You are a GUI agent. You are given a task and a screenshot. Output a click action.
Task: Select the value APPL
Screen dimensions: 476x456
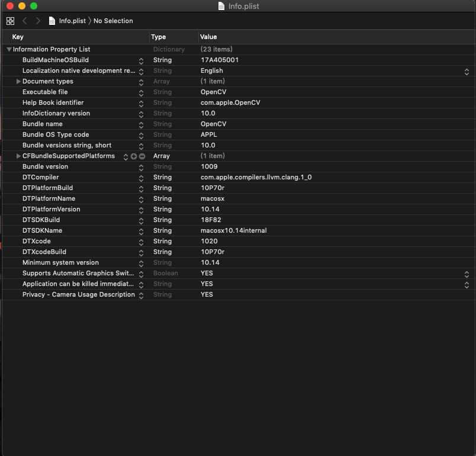(x=208, y=134)
